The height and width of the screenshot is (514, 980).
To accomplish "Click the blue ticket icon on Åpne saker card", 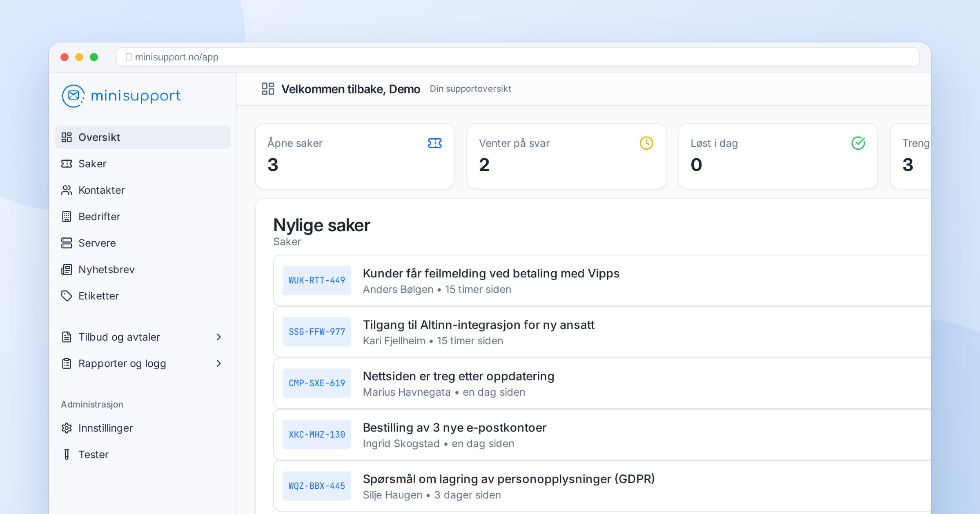I will point(435,143).
